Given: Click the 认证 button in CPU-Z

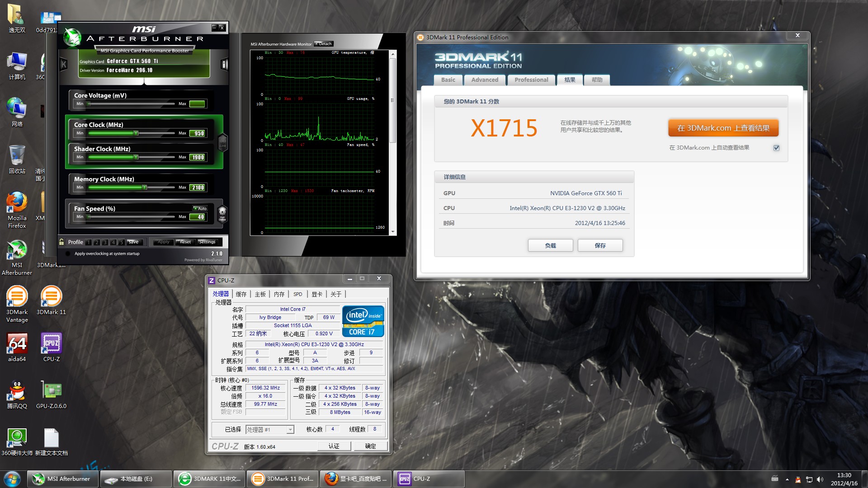Looking at the screenshot, I should [x=334, y=446].
